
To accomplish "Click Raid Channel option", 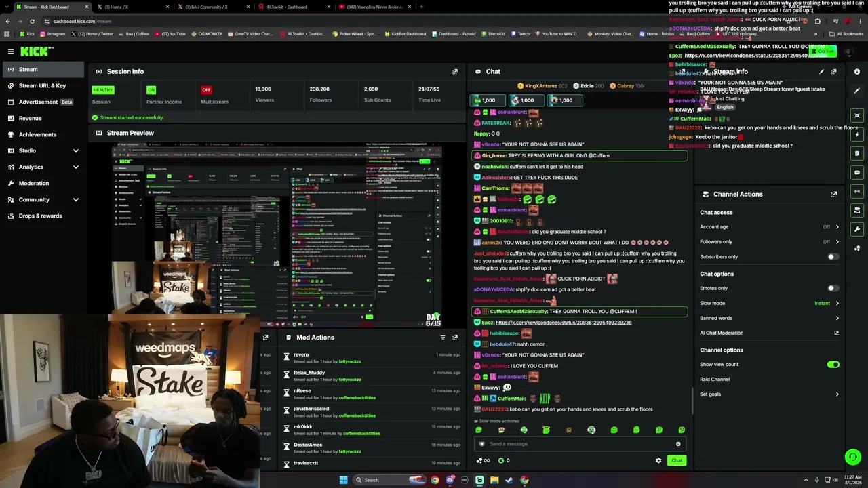I will tap(715, 380).
